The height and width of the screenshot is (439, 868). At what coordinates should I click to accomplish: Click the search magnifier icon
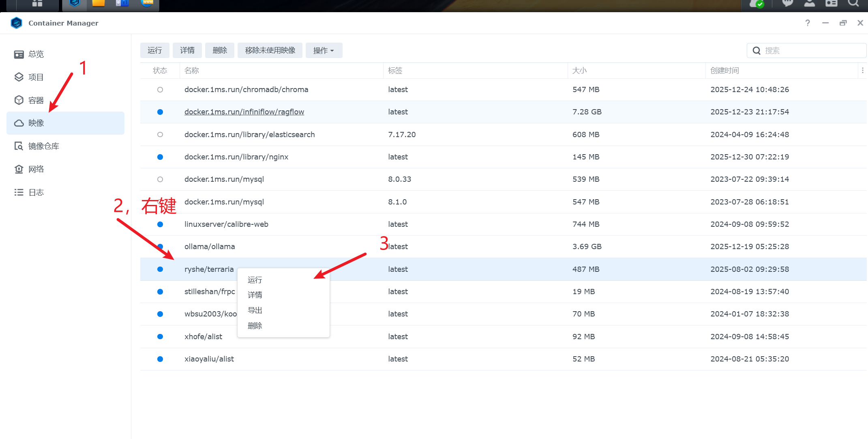click(757, 51)
